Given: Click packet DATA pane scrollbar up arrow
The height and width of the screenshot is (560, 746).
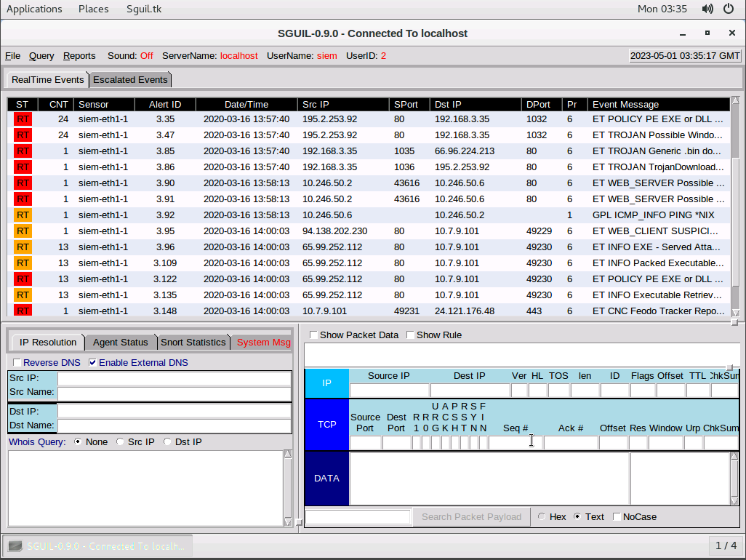Looking at the screenshot, I should point(734,456).
